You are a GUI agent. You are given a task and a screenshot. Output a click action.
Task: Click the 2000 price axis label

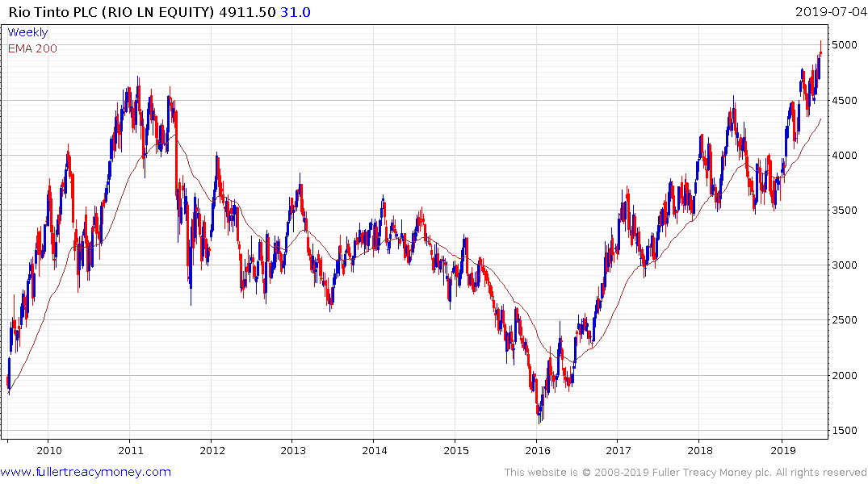tap(845, 375)
